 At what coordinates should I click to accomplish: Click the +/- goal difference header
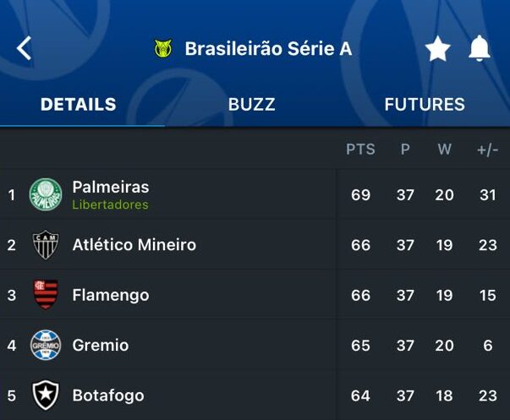(487, 150)
